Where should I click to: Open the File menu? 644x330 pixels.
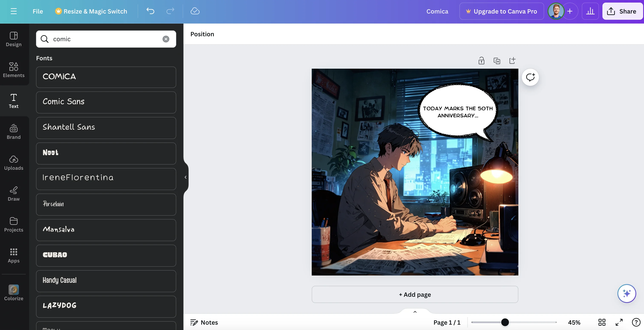coord(38,11)
